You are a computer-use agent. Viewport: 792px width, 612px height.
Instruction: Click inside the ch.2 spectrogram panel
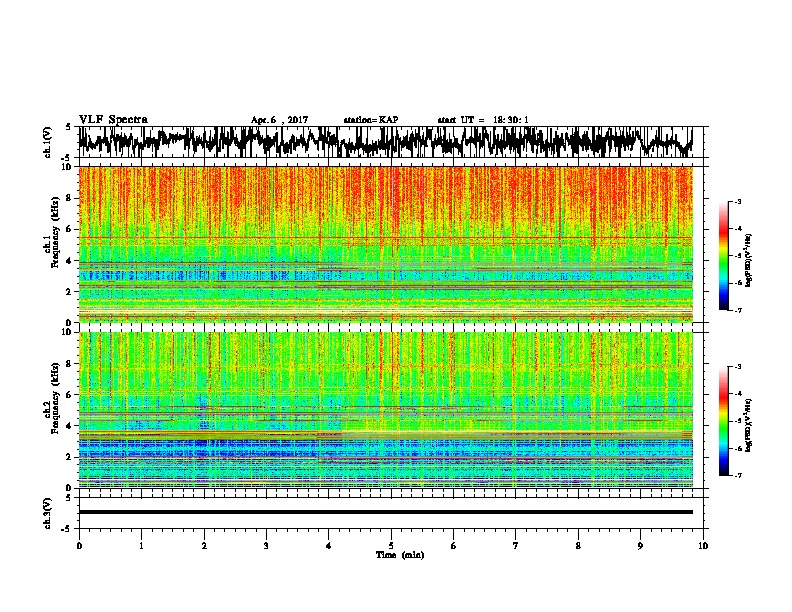coord(385,410)
